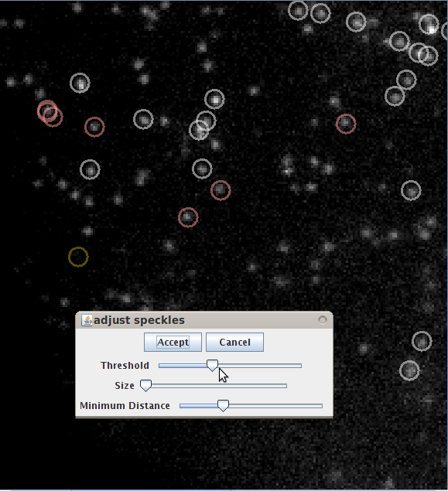Click the "Size" label
448x491 pixels.
125,386
